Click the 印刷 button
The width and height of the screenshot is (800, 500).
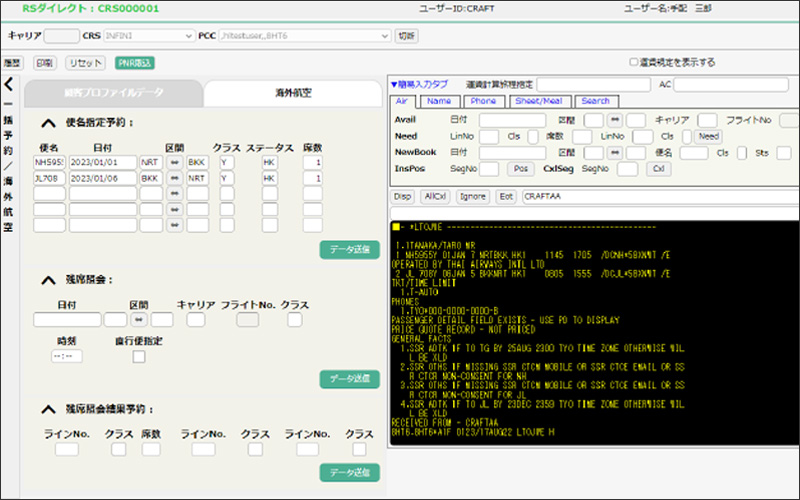coord(44,63)
